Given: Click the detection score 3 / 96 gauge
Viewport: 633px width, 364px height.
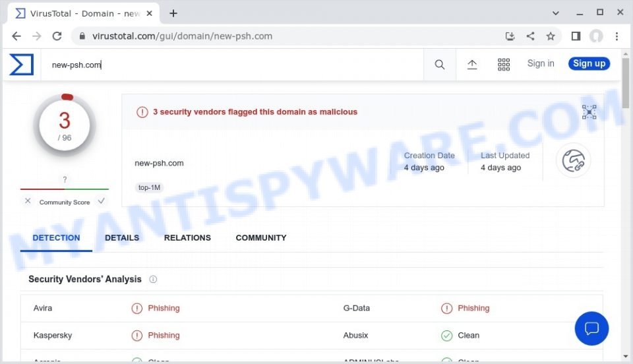Looking at the screenshot, I should 65,126.
